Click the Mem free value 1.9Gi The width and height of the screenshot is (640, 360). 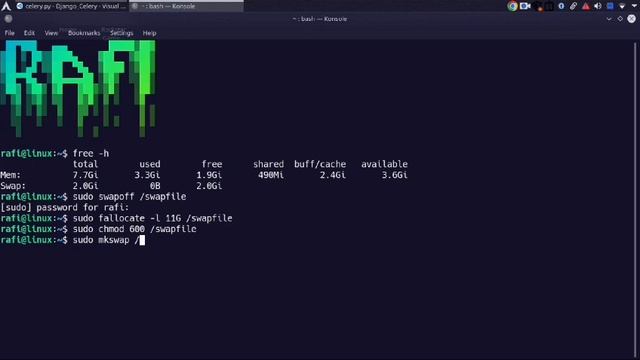[209, 175]
